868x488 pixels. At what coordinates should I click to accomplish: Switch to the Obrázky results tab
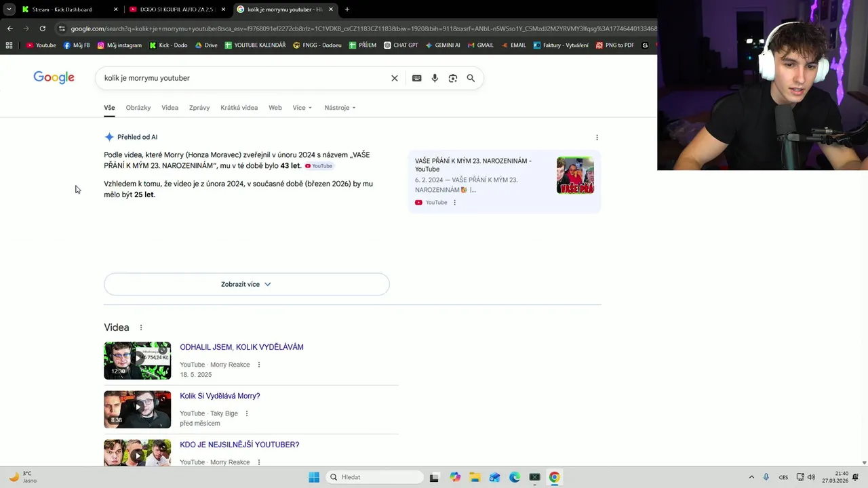point(138,108)
